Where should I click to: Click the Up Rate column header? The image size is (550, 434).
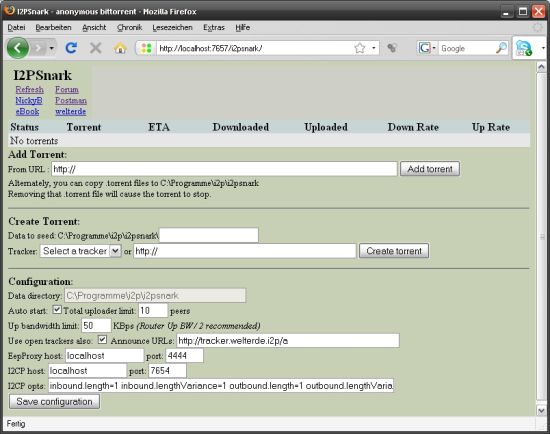point(491,127)
